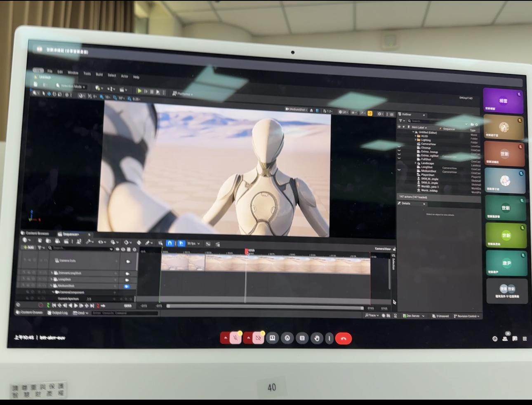Click the play forward button in Sequencer transport

click(75, 306)
